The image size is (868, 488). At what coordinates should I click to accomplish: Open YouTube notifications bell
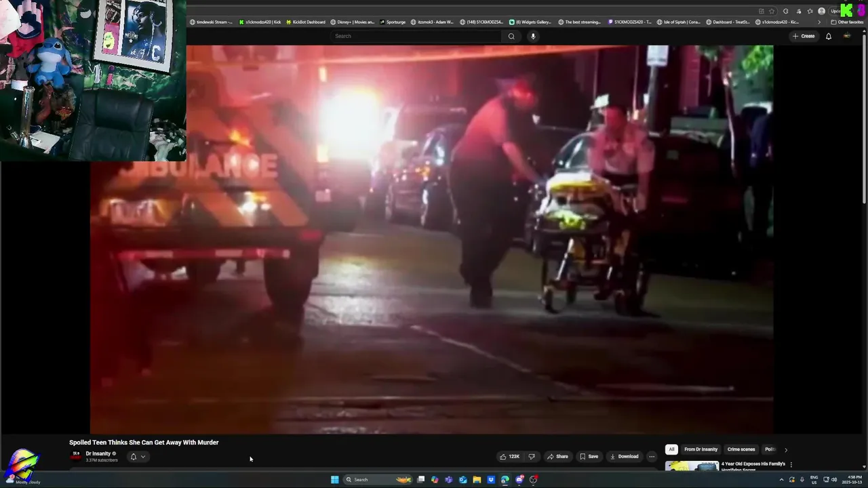828,36
